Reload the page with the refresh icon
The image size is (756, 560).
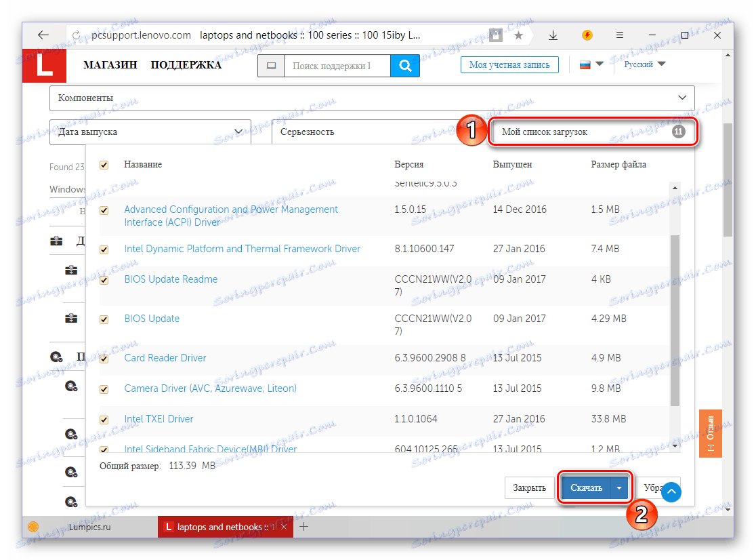(76, 35)
